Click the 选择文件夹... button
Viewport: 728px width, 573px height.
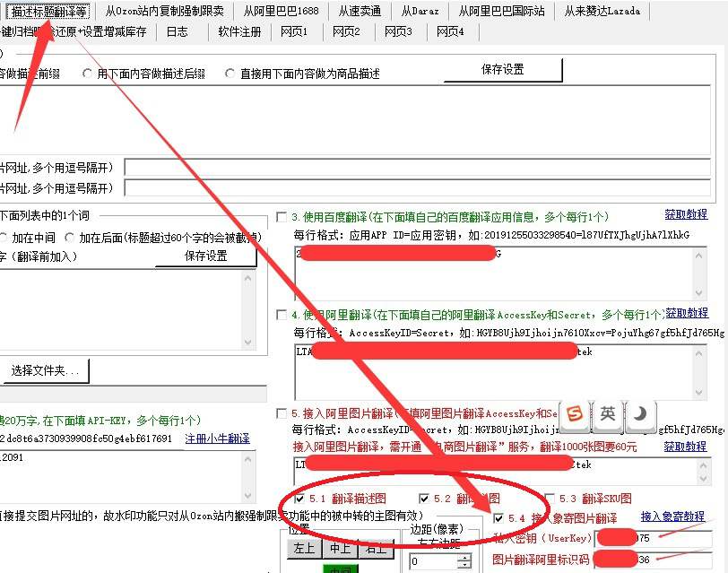[x=45, y=370]
